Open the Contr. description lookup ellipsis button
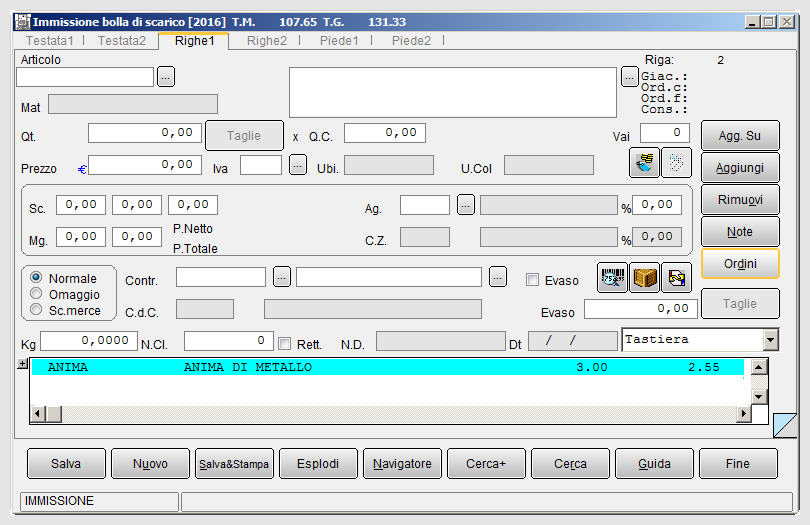This screenshot has height=525, width=810. 497,277
